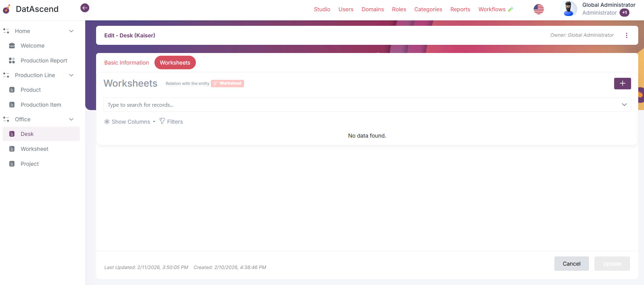Click the Production Item document icon
The height and width of the screenshot is (285, 644).
click(12, 105)
